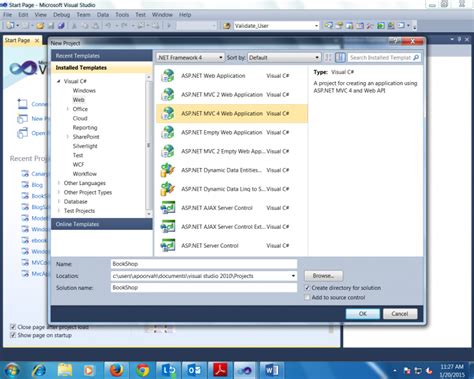Open Adobe Reader from the taskbar
Viewport: 474px width, 379px height.
[x=220, y=370]
